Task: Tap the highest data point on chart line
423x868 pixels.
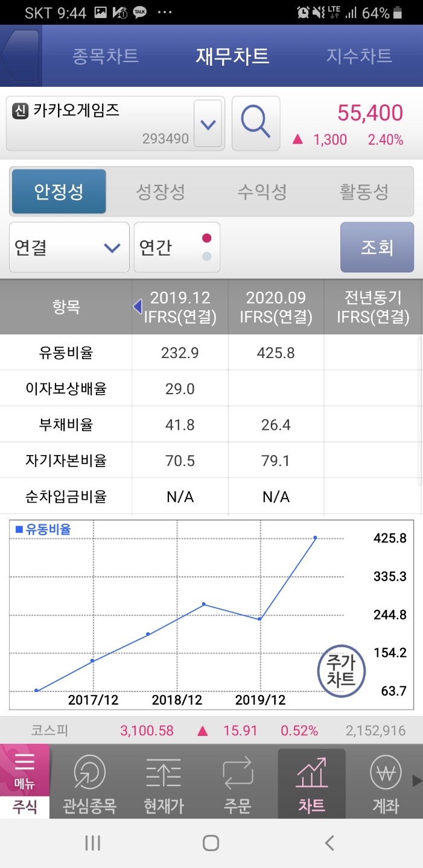Action: [x=315, y=538]
